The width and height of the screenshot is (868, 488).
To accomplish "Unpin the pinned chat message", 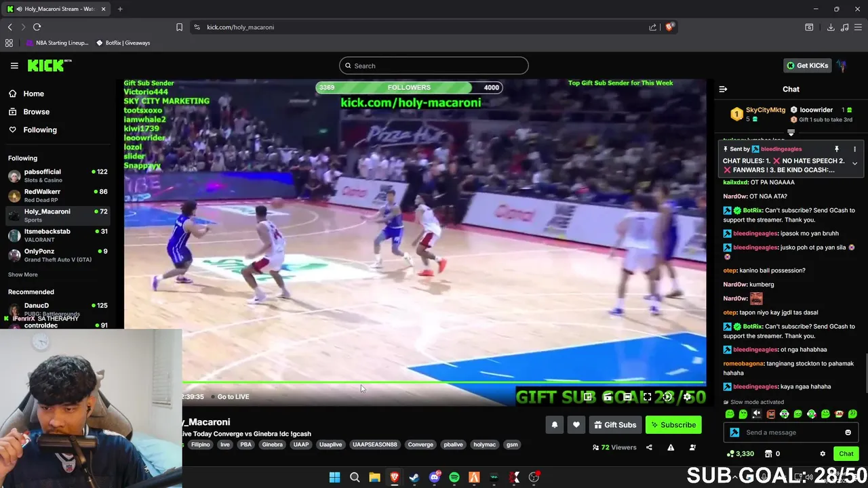I will pos(837,149).
